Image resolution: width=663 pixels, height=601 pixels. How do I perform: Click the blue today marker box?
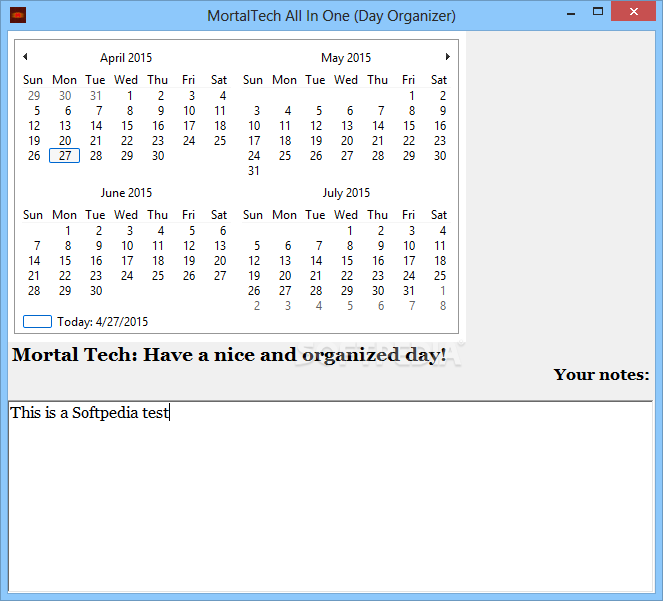(x=37, y=321)
